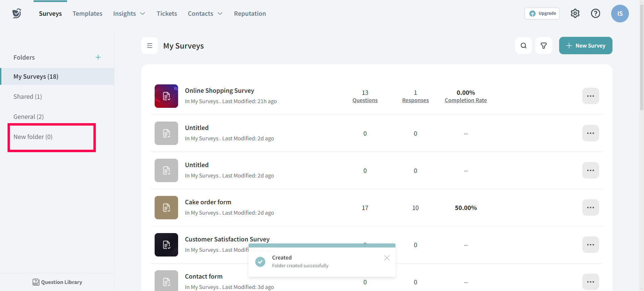644x291 pixels.
Task: Collapse the sidebar using the list toggle icon
Action: 150,46
